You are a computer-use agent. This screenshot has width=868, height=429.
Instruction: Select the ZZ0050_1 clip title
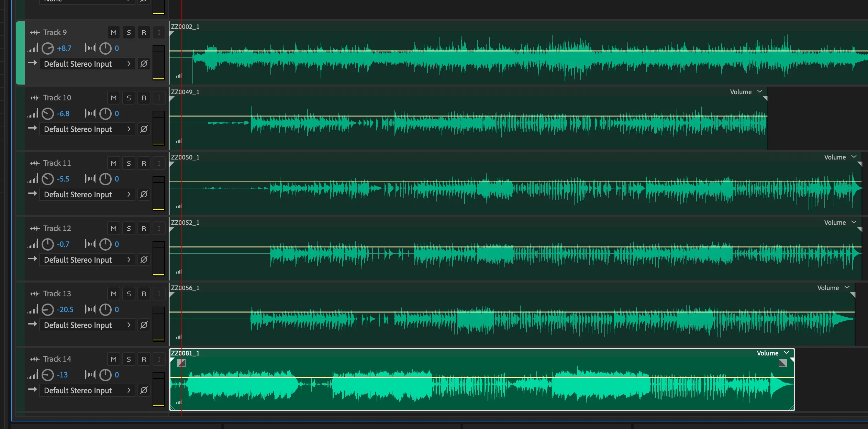185,157
